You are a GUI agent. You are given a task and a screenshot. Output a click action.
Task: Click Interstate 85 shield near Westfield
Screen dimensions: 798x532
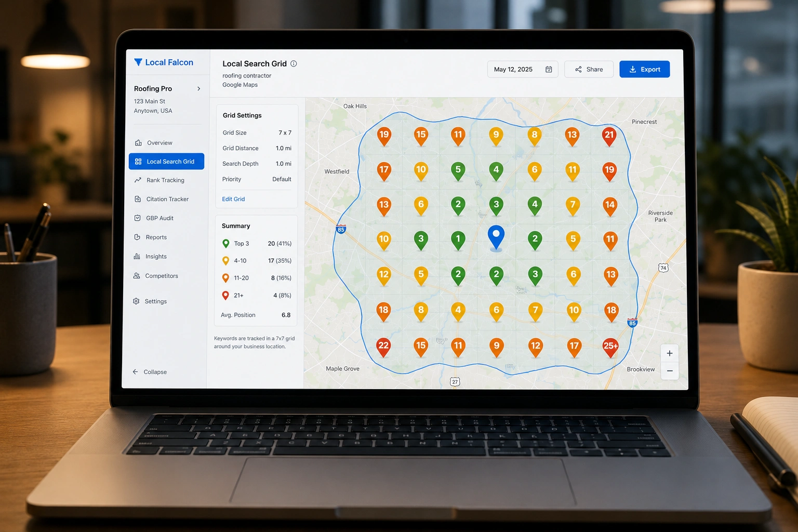coord(341,229)
